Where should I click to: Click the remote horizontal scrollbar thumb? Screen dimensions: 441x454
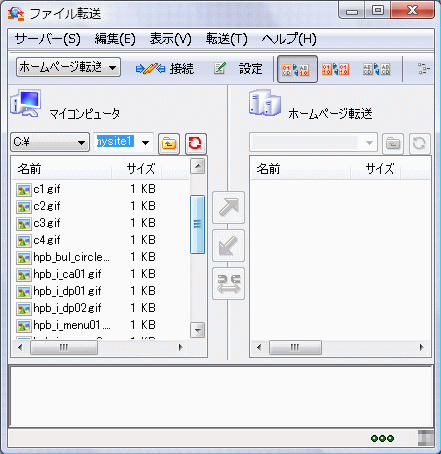pos(295,347)
